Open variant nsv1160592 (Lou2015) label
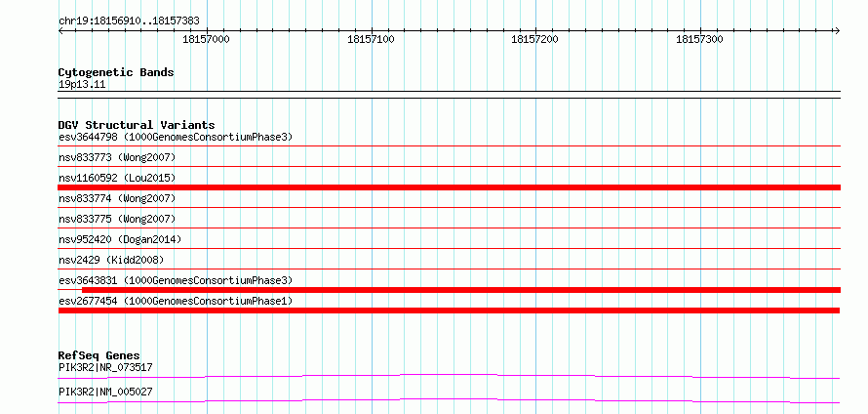This screenshot has height=414, width=868. click(117, 178)
